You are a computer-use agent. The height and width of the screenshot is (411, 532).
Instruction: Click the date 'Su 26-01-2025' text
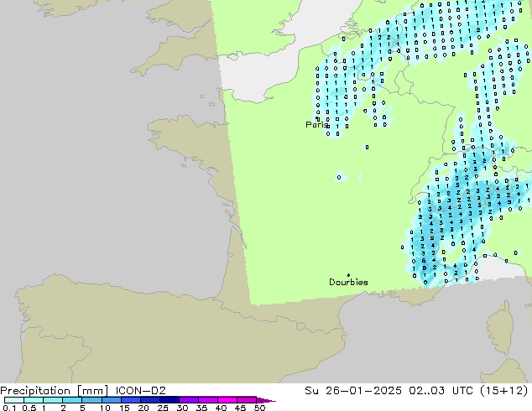pos(353,391)
